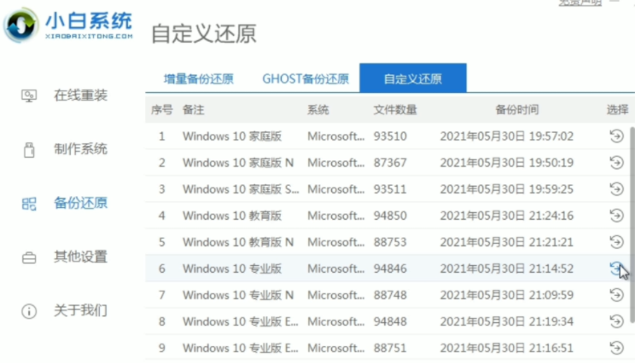Click backup time 2021年05月30日 21:19:34
This screenshot has width=635, height=364.
(x=507, y=321)
